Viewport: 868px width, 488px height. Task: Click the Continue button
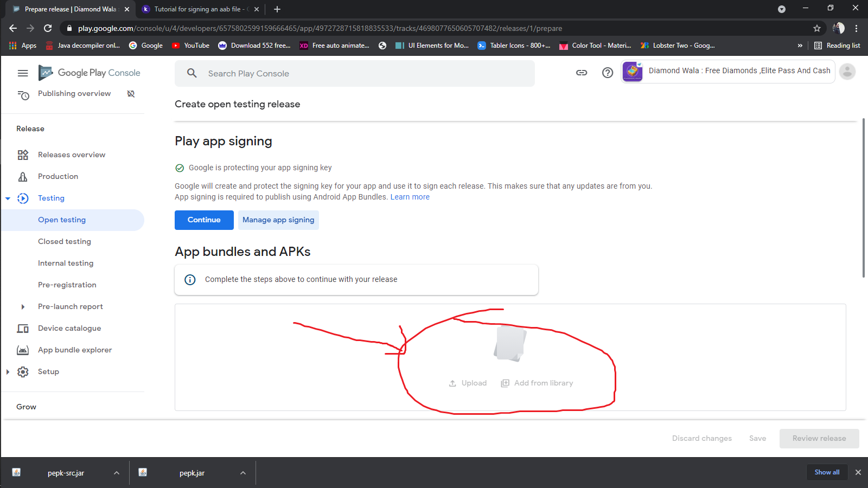tap(204, 220)
